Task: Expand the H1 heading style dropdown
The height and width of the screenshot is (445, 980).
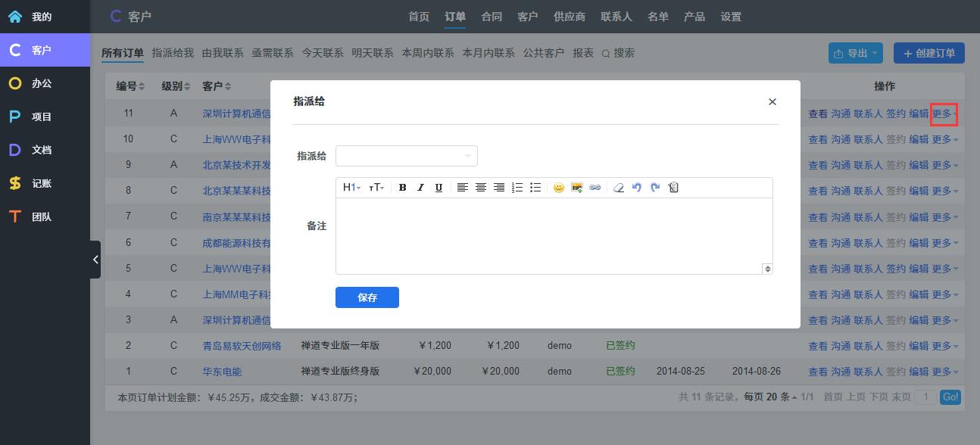Action: click(351, 188)
